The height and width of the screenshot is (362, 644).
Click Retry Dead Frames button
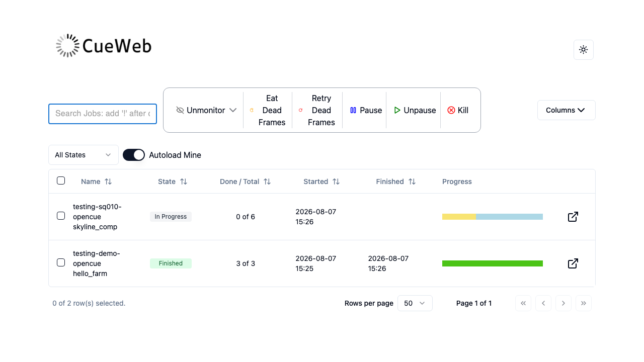point(317,110)
